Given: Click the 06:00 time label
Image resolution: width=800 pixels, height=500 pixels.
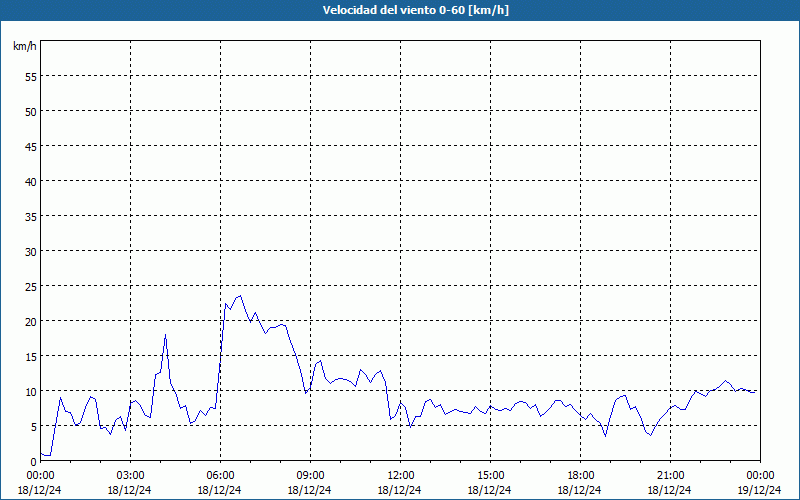Looking at the screenshot, I should click(220, 476).
